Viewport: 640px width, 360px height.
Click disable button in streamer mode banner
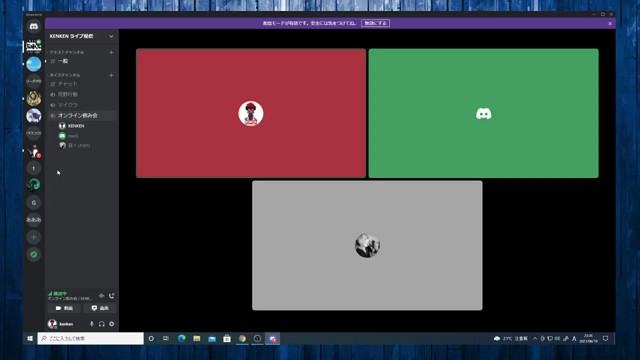click(376, 23)
